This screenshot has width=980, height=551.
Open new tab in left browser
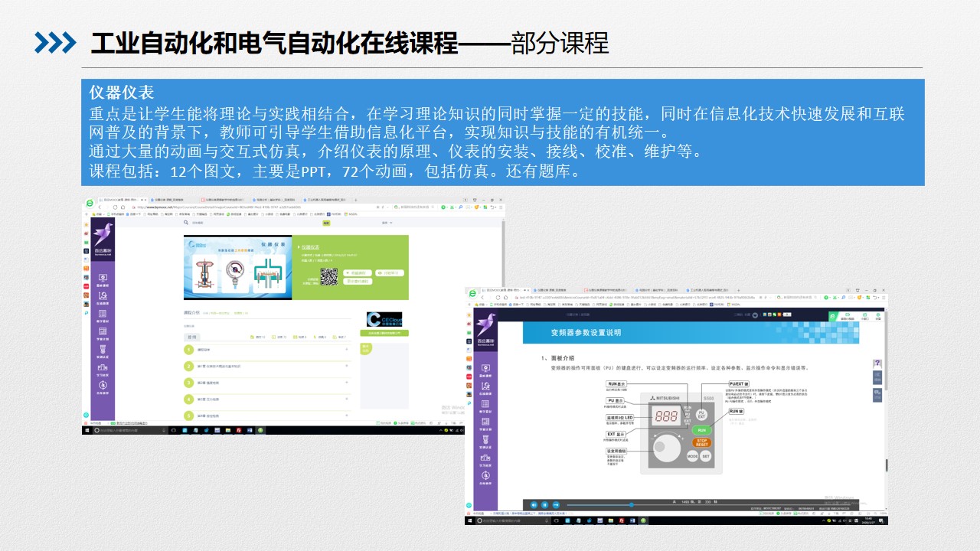pos(356,200)
